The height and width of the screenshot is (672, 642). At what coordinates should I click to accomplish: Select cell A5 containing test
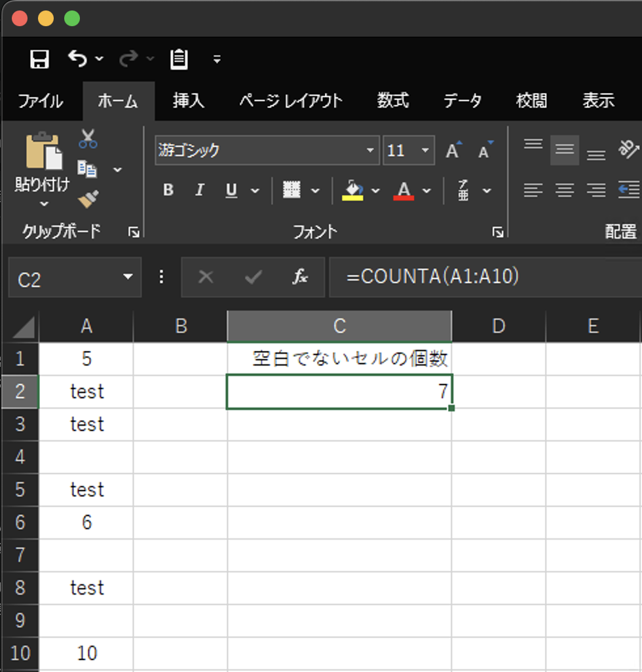86,489
